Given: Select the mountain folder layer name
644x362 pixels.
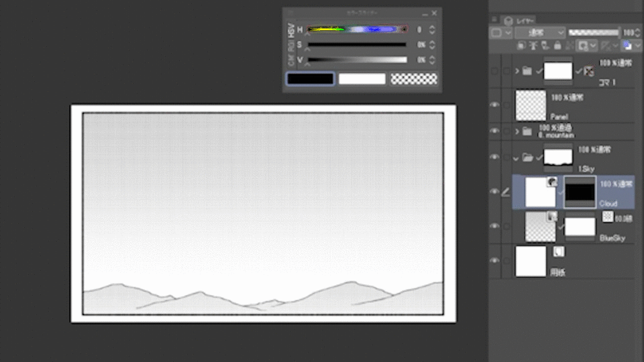Looking at the screenshot, I should pos(556,135).
